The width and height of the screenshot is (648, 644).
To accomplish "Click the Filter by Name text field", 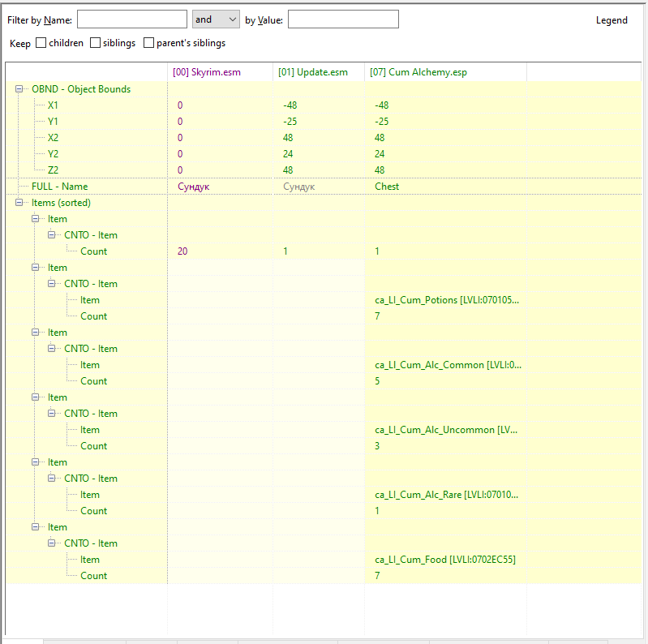I will [131, 19].
